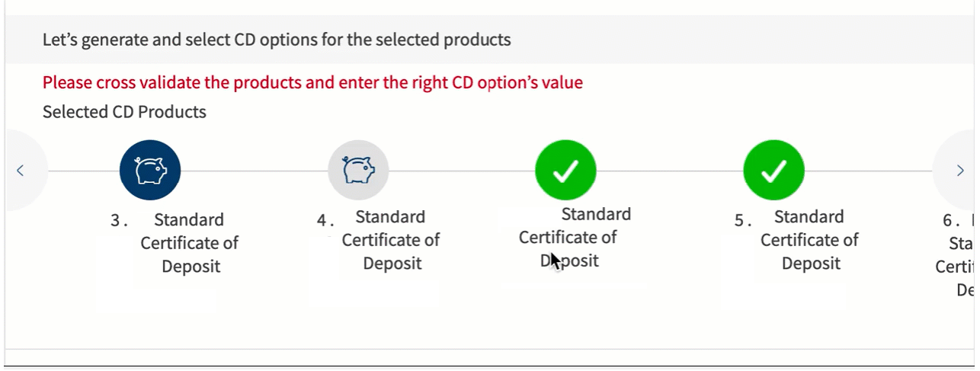Open step 4 Standard Certificate of Deposit label
The image size is (980, 371).
point(391,240)
